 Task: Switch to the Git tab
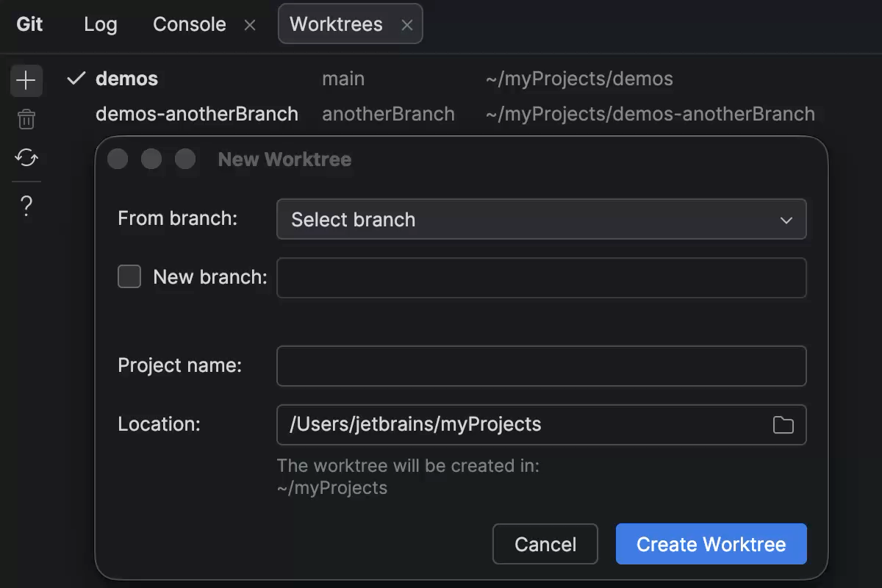[x=29, y=24]
